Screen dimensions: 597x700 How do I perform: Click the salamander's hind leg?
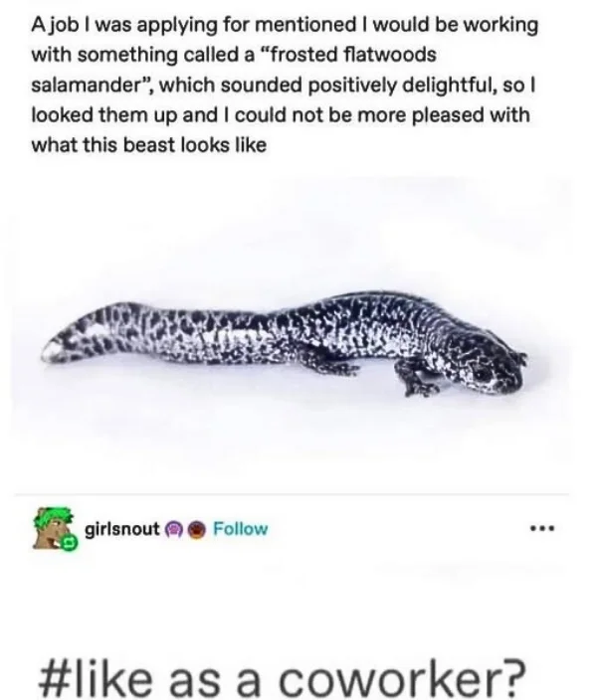(x=328, y=364)
